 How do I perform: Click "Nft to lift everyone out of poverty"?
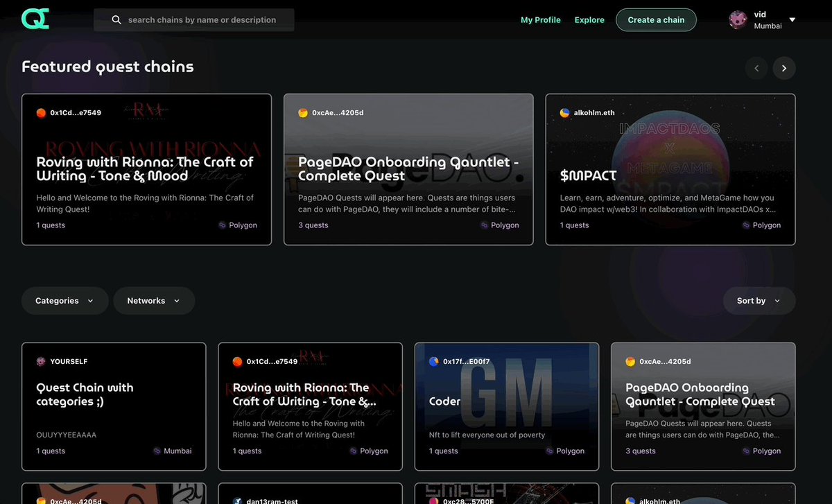click(487, 435)
